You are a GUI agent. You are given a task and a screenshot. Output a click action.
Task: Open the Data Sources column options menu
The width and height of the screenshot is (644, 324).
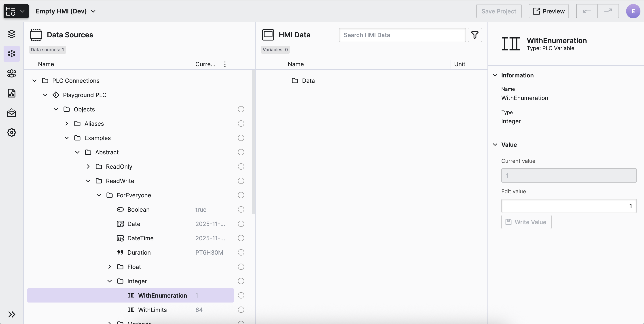pos(225,64)
